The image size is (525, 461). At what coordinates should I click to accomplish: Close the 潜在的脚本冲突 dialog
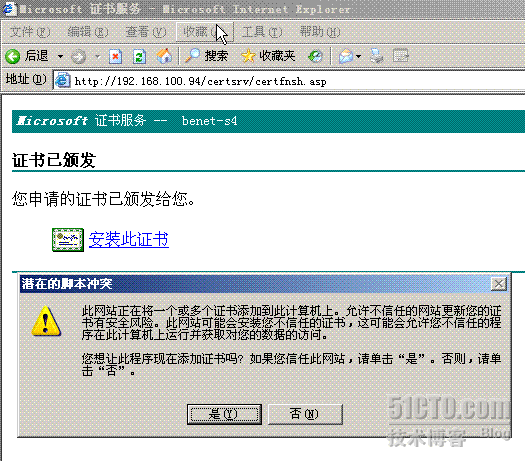(x=499, y=284)
